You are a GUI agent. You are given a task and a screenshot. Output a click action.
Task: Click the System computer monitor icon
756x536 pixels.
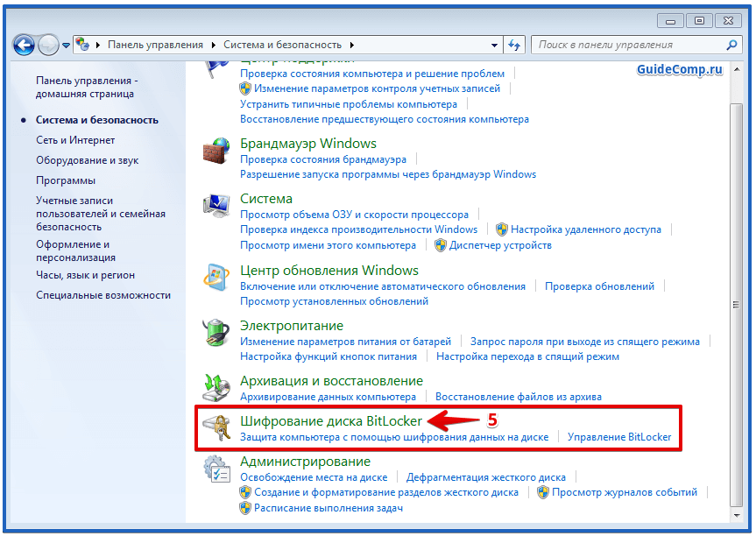pos(215,207)
